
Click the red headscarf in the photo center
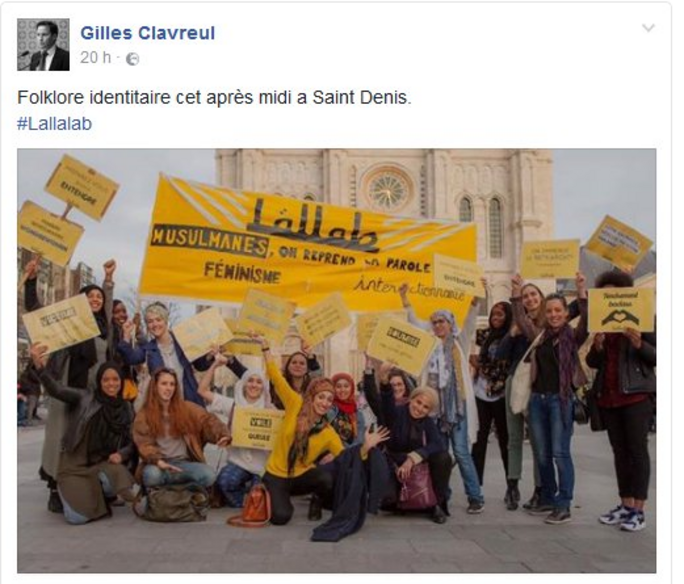coord(345,393)
